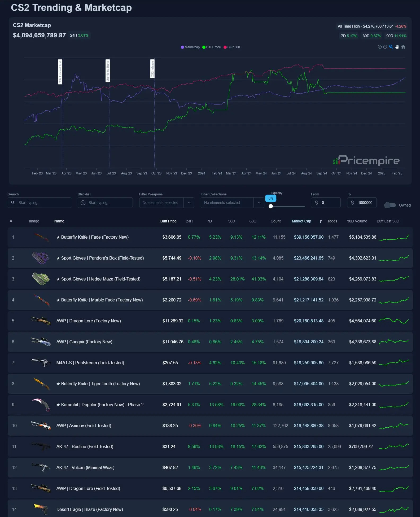Open Sport Gloves Hedge Maze item

coord(98,279)
